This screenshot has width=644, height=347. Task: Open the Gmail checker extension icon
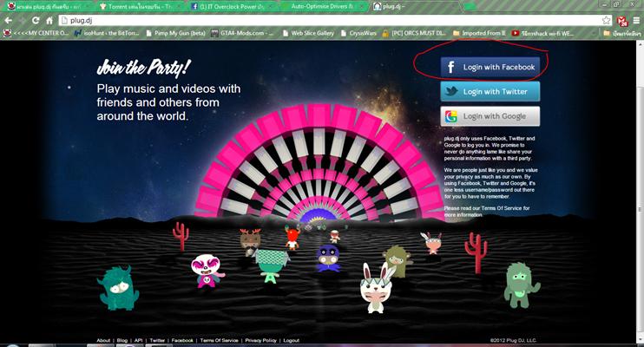pyautogui.click(x=622, y=21)
